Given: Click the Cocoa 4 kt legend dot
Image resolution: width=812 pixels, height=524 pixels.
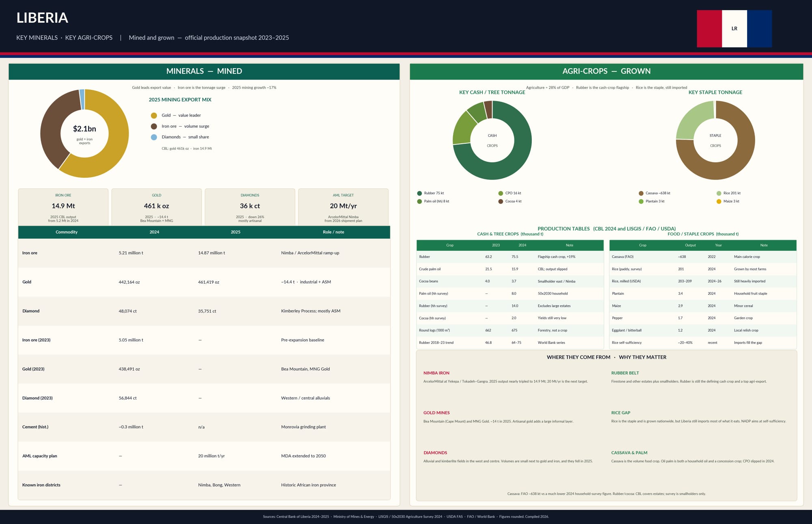Looking at the screenshot, I should (501, 201).
